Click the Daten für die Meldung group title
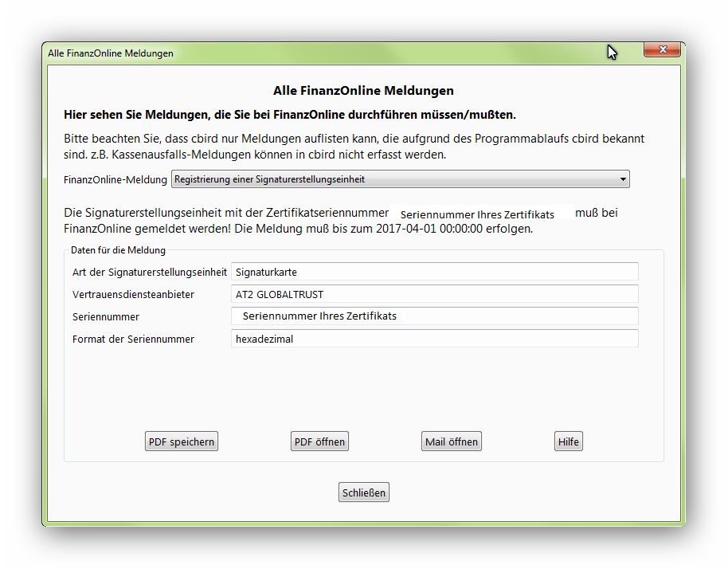Image resolution: width=728 pixels, height=569 pixels. coord(118,250)
